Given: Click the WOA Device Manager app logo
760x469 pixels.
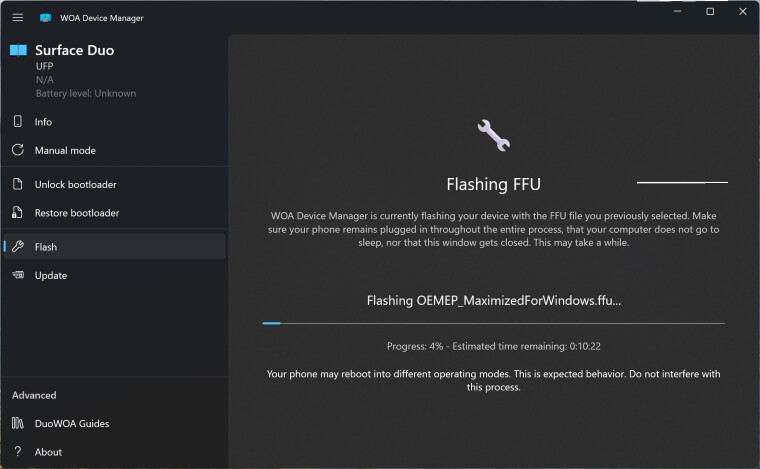Looking at the screenshot, I should pyautogui.click(x=46, y=18).
